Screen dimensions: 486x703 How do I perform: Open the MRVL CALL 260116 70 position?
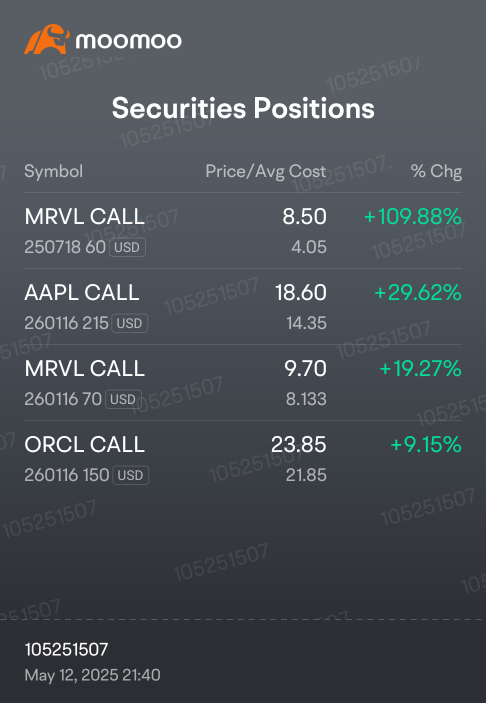243,382
